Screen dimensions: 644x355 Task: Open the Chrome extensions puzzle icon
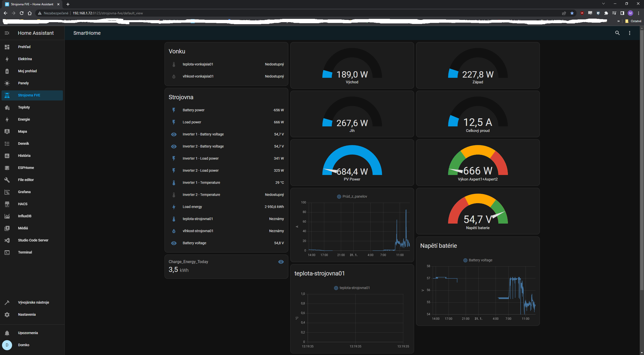coord(606,13)
